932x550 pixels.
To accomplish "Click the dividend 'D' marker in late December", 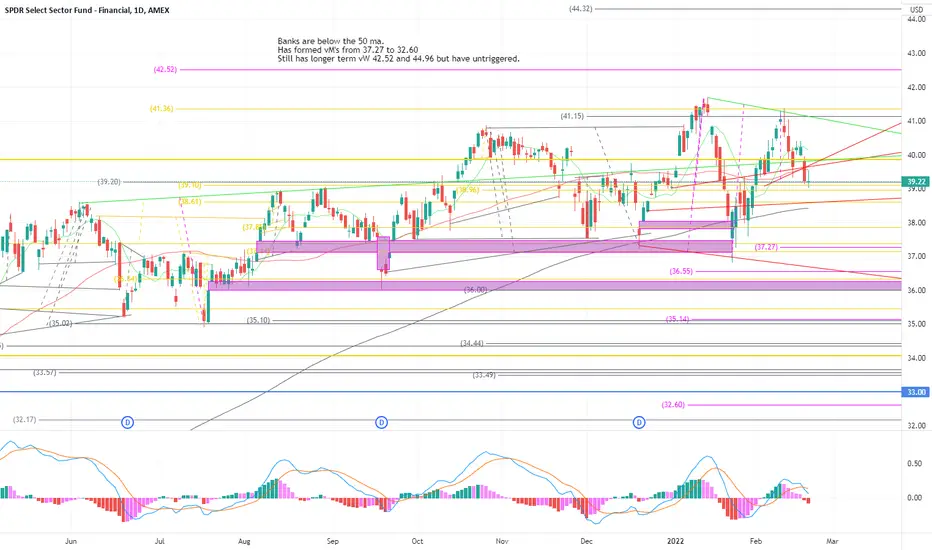I will coord(639,422).
